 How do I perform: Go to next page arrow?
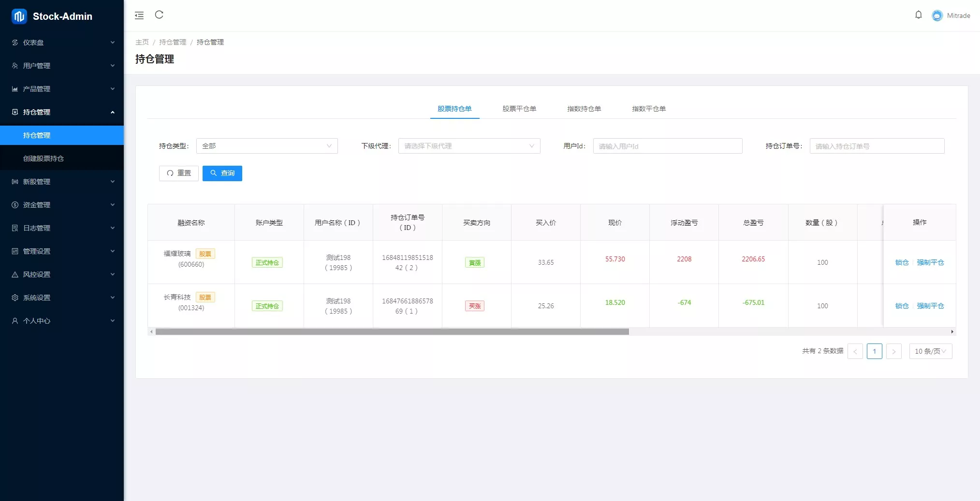(893, 351)
